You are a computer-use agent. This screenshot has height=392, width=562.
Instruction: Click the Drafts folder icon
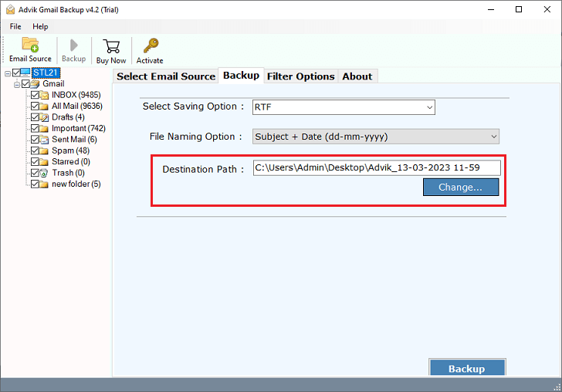coord(44,117)
